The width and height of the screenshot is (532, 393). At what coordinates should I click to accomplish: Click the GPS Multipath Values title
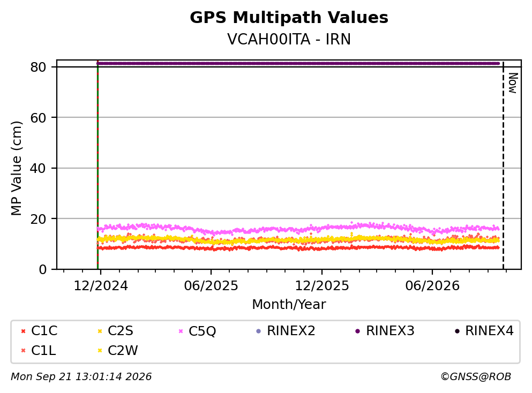tap(289, 17)
